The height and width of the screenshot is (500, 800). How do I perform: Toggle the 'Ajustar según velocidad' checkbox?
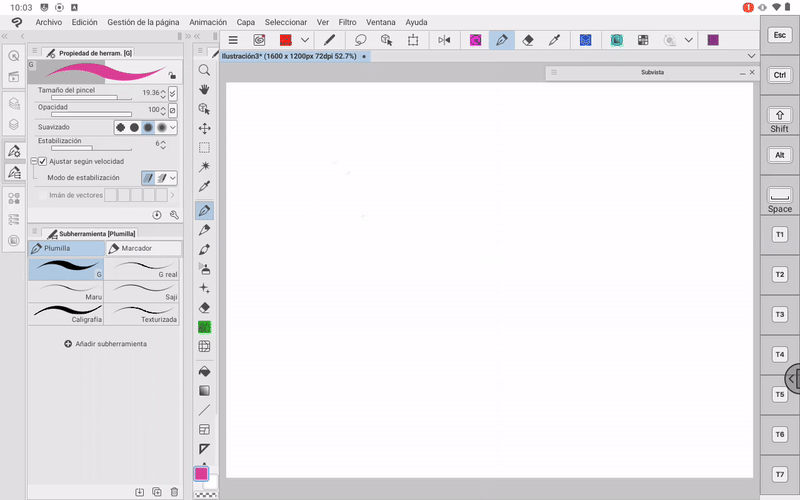pos(43,161)
